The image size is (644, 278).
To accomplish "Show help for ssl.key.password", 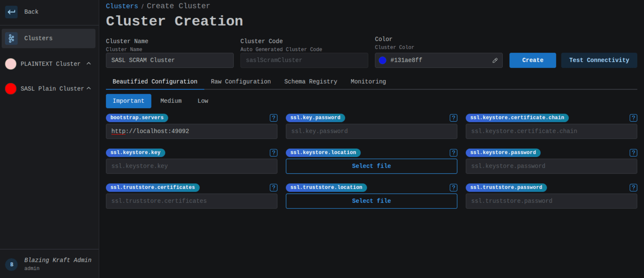I will coord(454,118).
